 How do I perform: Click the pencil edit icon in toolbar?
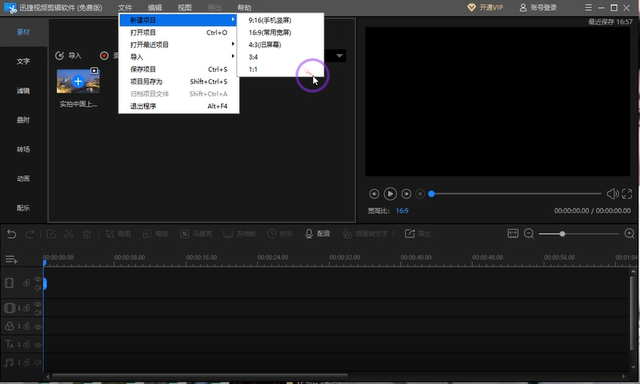click(51, 234)
